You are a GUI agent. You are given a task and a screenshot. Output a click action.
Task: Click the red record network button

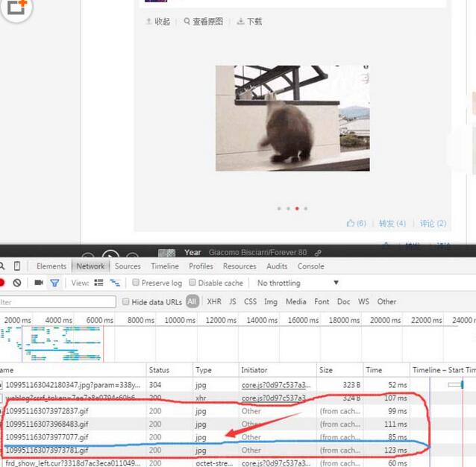(2, 283)
